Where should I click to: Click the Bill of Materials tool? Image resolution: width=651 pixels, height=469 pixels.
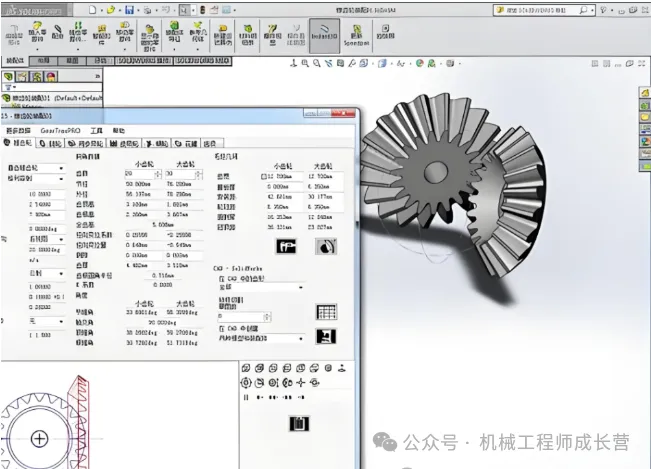[247, 35]
